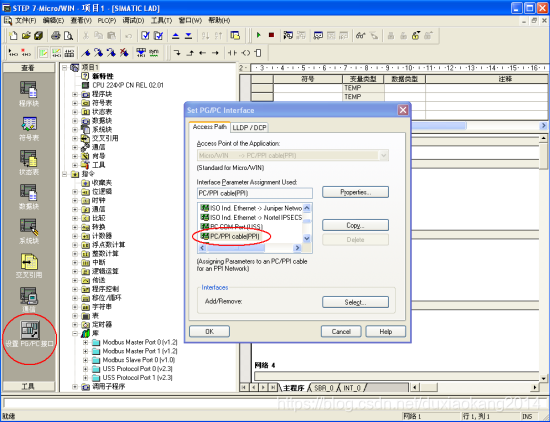Open the 系统块 icon in the view bar
The height and width of the screenshot is (422, 550).
tap(28, 231)
